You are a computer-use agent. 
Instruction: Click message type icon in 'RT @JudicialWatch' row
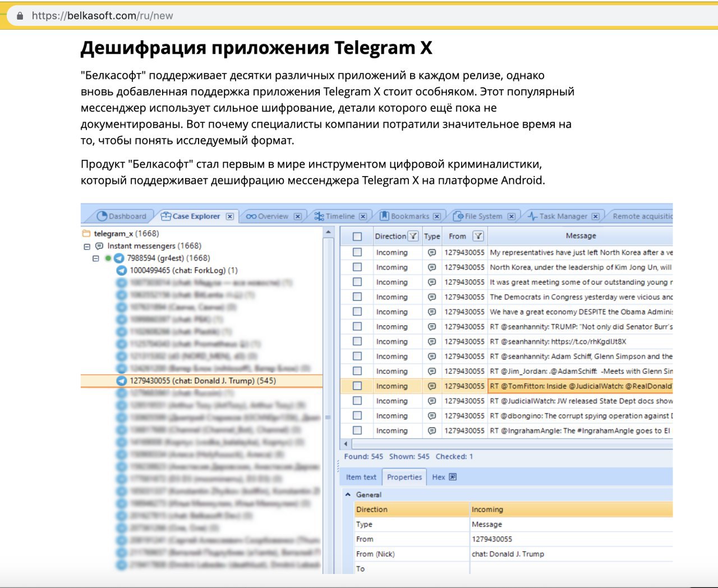click(x=432, y=401)
